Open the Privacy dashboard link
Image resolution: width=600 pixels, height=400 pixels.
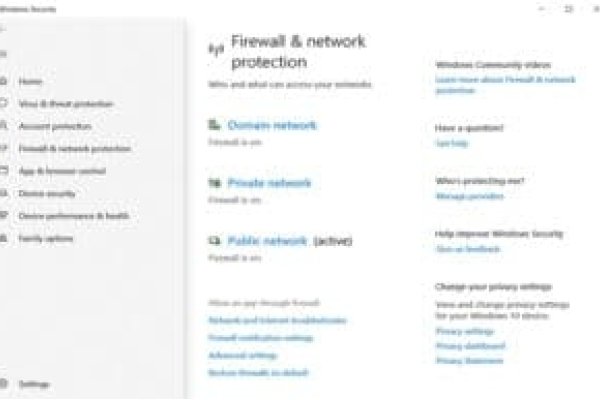point(470,345)
